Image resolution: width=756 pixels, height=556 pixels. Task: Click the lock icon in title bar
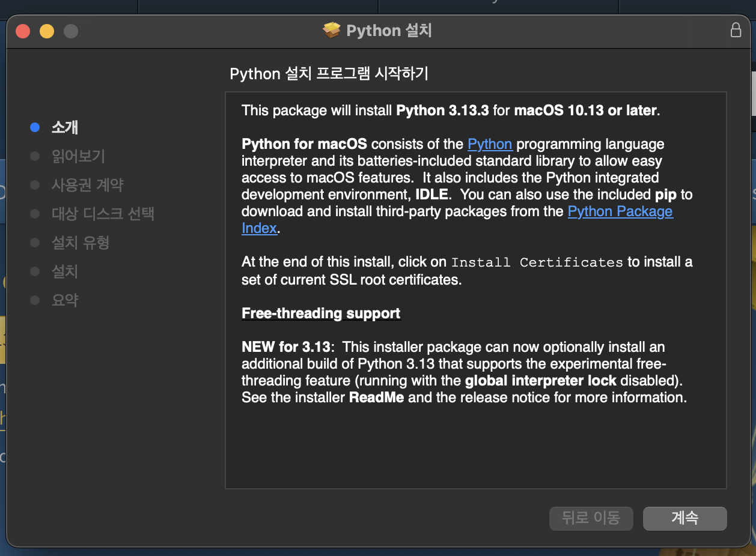[x=736, y=30]
